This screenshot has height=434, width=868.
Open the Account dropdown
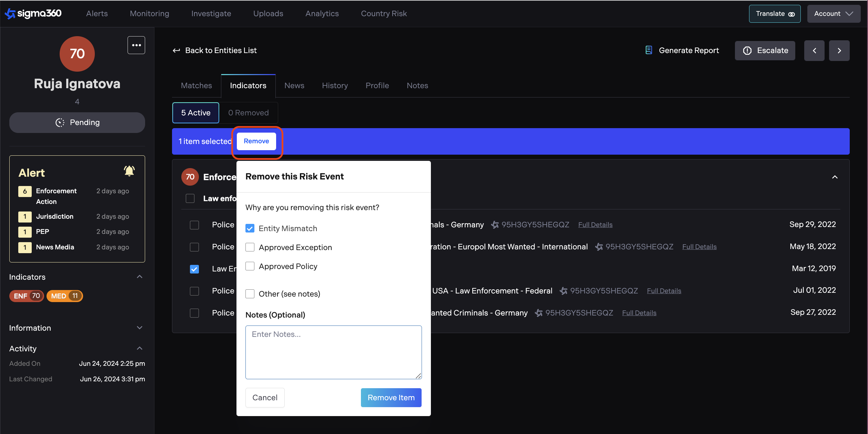point(833,14)
